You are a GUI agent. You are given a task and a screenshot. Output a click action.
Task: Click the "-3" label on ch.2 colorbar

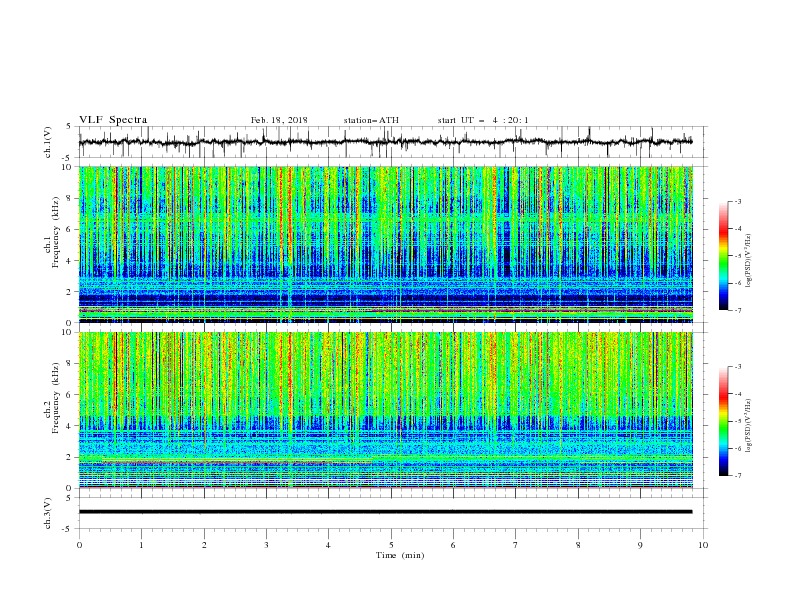(738, 367)
